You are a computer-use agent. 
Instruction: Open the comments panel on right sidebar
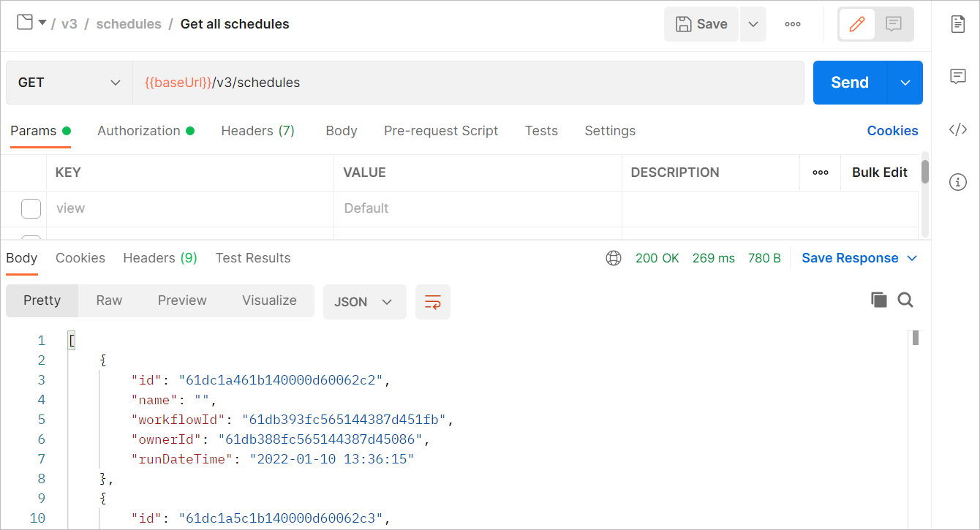pyautogui.click(x=958, y=76)
